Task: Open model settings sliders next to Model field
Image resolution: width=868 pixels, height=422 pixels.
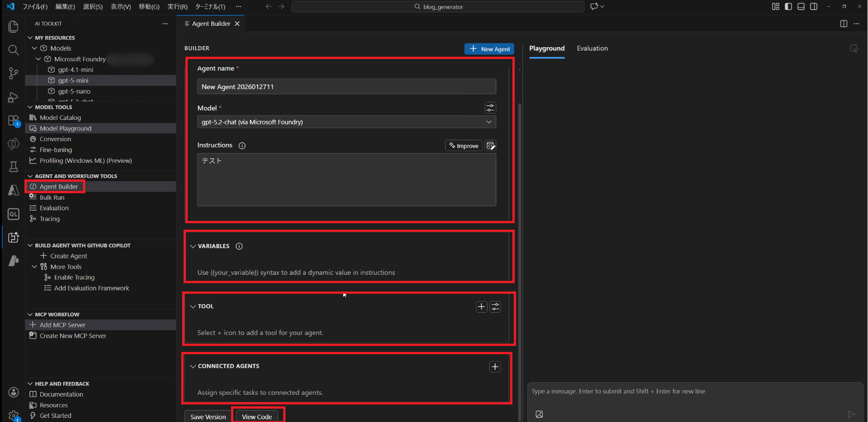Action: coord(490,107)
